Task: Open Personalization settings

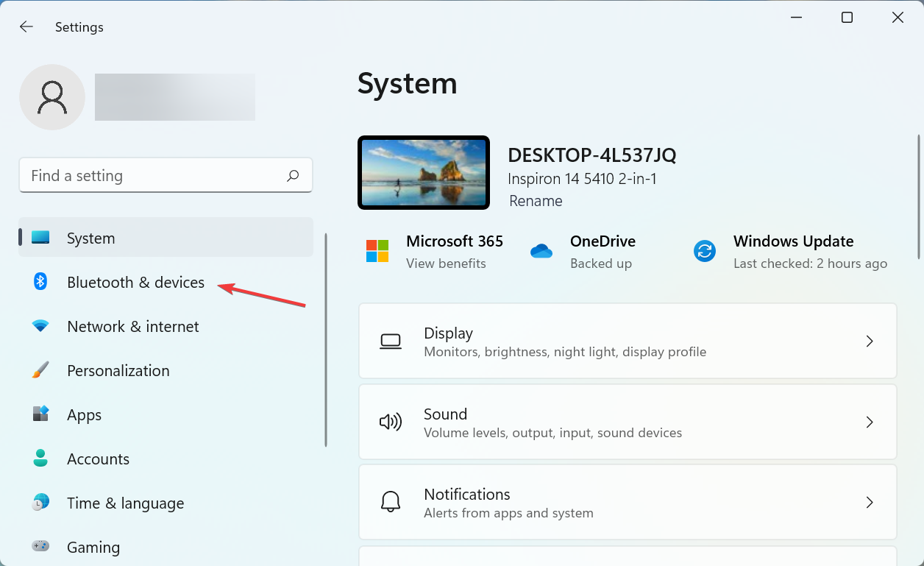Action: click(166, 370)
